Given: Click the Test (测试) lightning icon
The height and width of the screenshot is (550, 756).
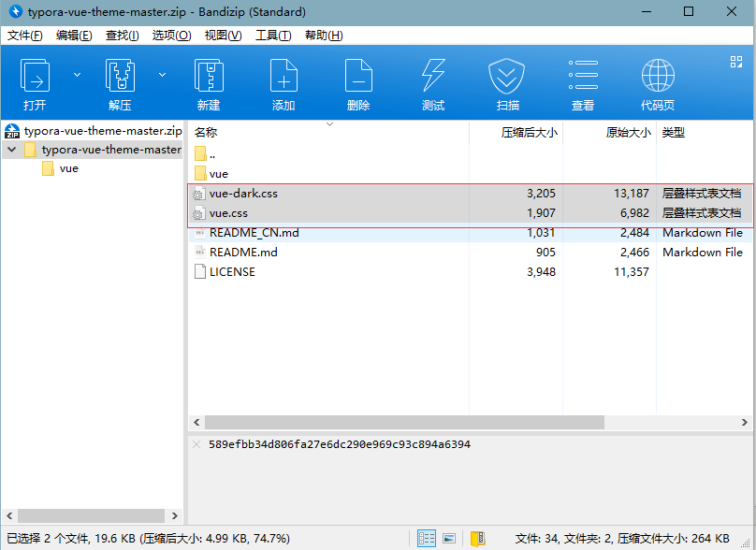Looking at the screenshot, I should point(433,76).
